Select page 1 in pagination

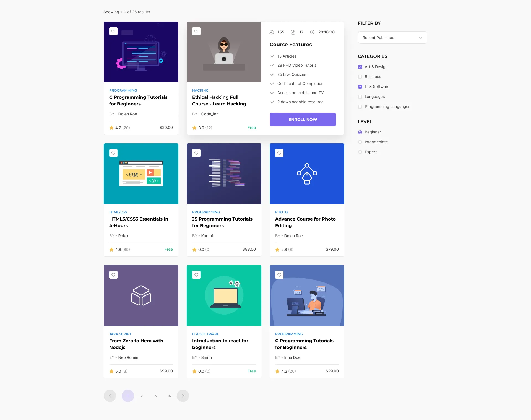pos(128,396)
